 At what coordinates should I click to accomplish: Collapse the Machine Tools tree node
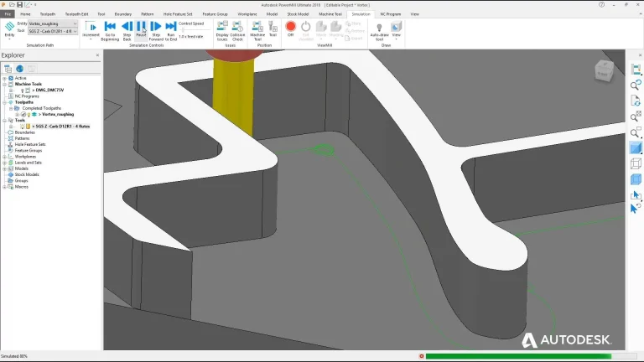tap(4, 84)
